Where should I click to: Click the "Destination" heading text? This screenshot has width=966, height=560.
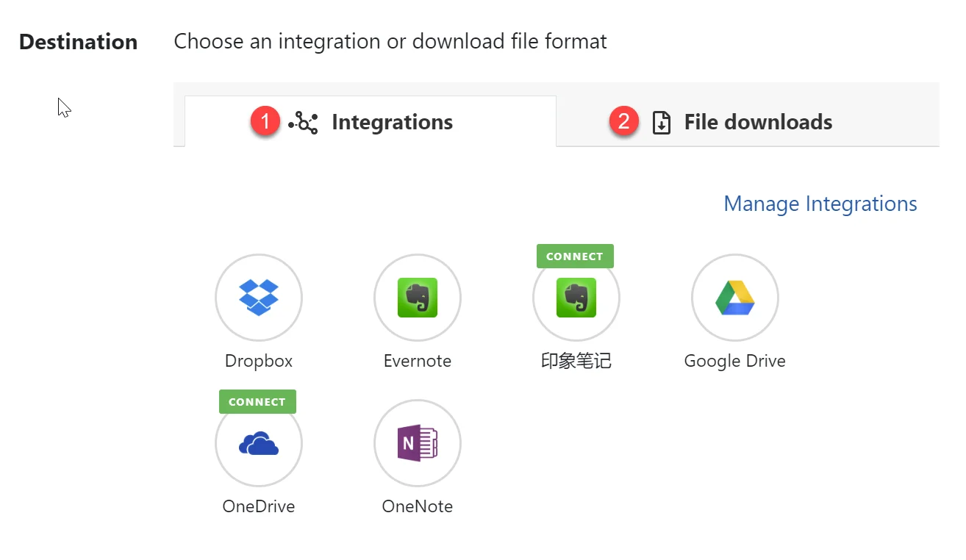(x=79, y=42)
